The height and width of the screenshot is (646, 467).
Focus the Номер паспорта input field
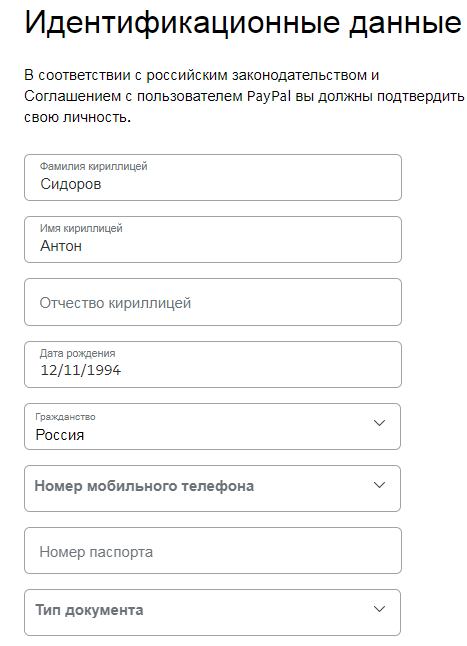pyautogui.click(x=213, y=550)
